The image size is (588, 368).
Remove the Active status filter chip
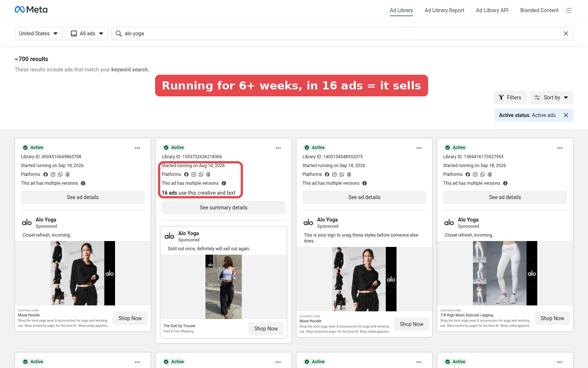click(566, 115)
